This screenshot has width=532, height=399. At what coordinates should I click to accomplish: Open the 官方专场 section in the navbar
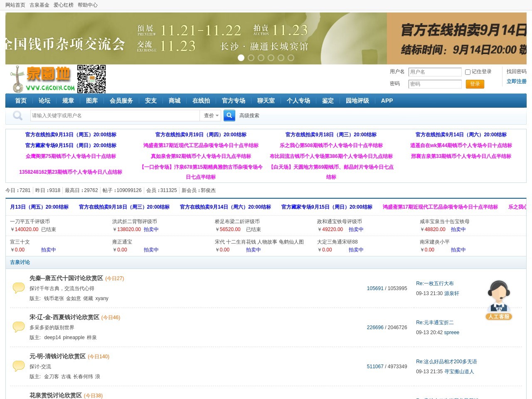pos(234,101)
